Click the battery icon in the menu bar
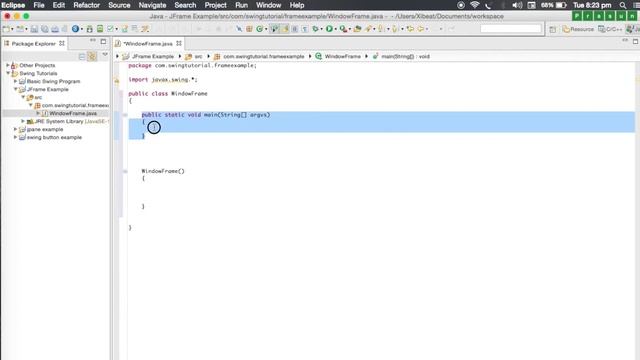 (x=561, y=5)
